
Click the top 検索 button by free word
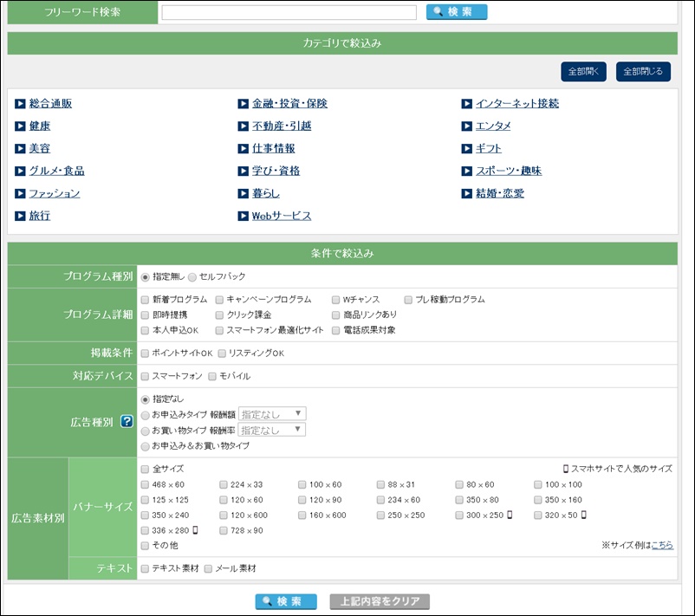click(x=457, y=12)
